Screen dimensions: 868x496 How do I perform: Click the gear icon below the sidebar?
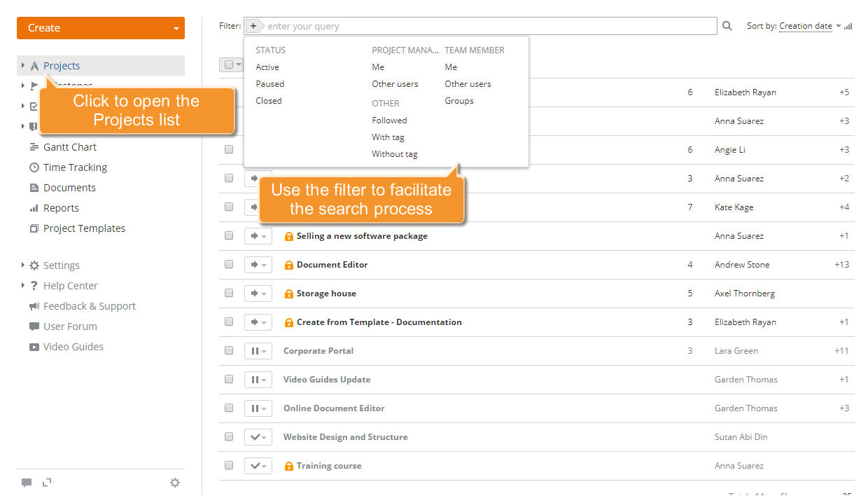pos(175,482)
